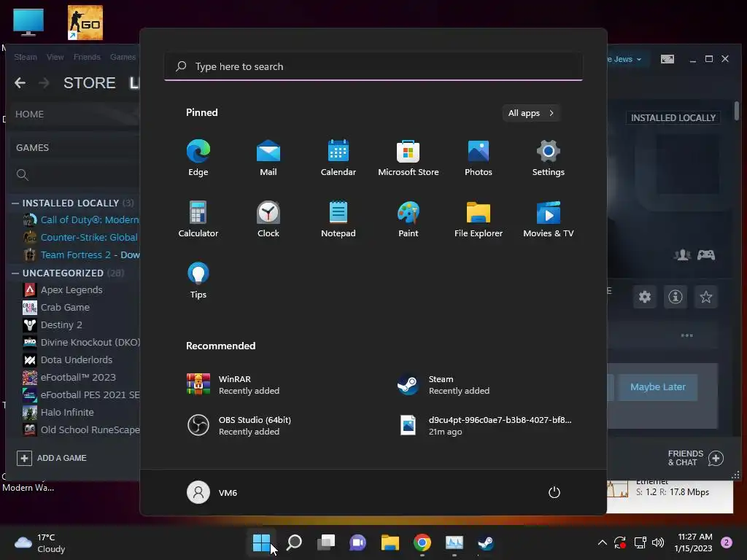Screen dimensions: 747x560
Task: Open the Calculator app
Action: pos(198,219)
